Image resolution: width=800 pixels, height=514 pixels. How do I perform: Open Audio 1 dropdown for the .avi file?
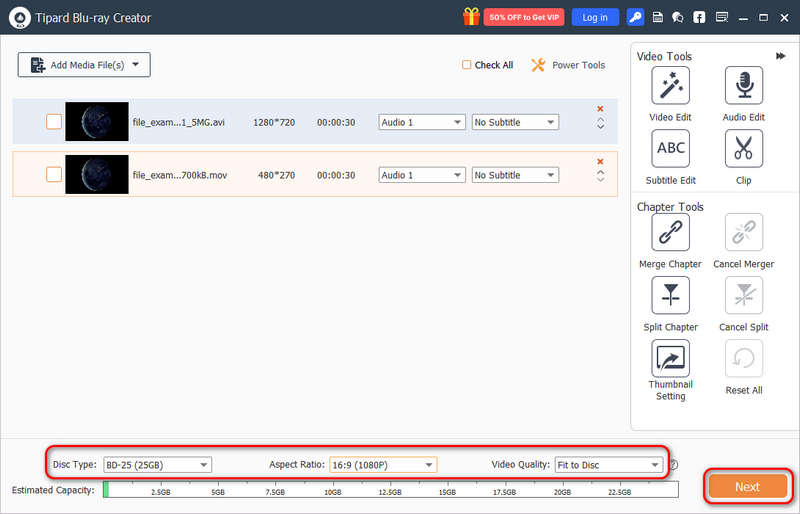pyautogui.click(x=421, y=122)
